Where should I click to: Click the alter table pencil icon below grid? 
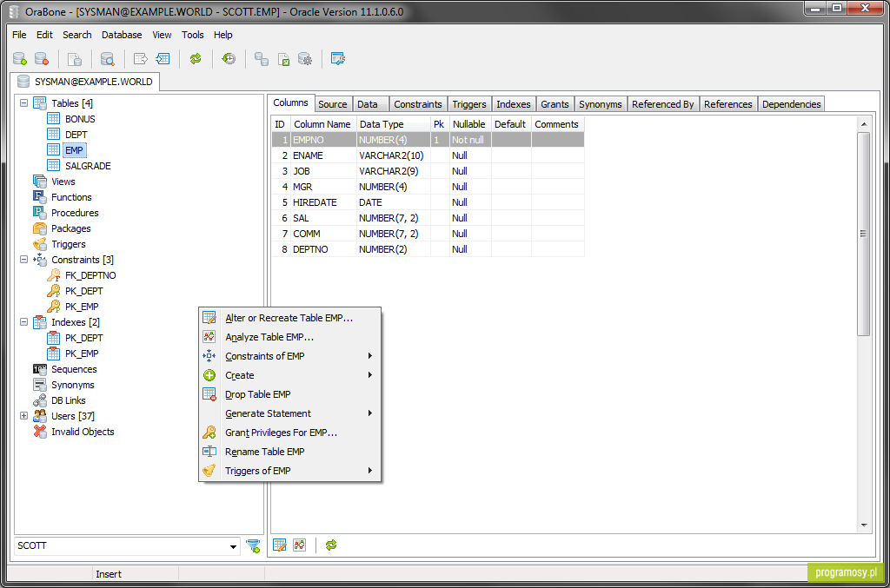click(280, 545)
